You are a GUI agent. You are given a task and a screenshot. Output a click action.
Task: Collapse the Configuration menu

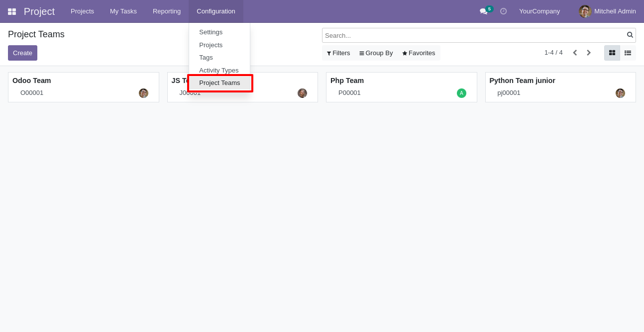(216, 11)
